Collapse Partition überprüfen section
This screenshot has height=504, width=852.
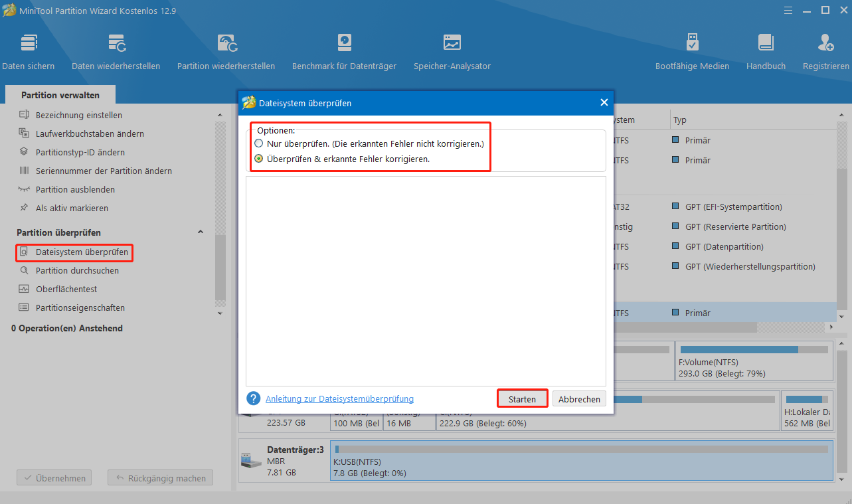pyautogui.click(x=201, y=232)
